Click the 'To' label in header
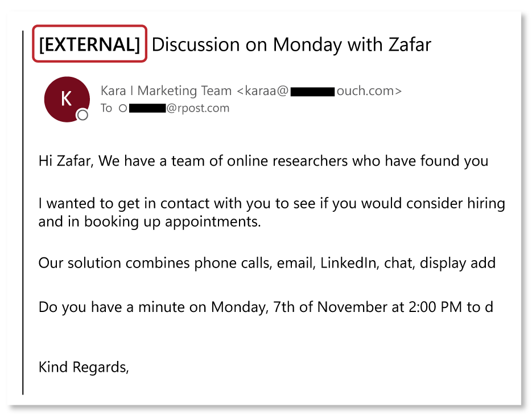 [x=106, y=108]
